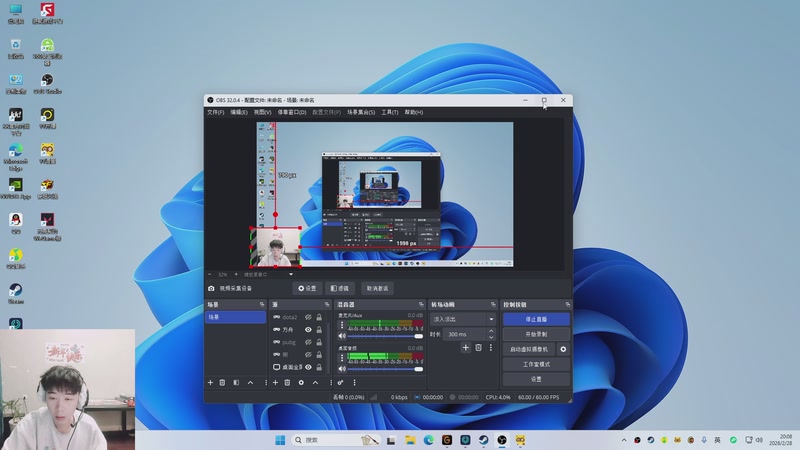Increase transition duration with the up arrow
Viewport: 800px width, 450px height.
(x=491, y=332)
